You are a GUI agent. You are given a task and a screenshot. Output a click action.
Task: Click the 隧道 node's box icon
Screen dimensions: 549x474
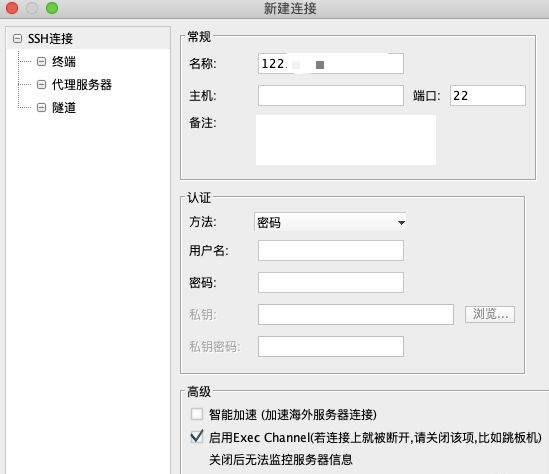click(41, 107)
